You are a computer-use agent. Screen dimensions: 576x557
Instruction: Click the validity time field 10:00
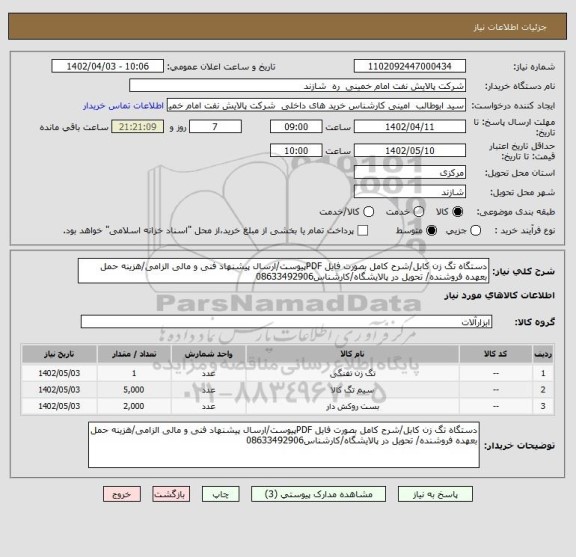(296, 151)
